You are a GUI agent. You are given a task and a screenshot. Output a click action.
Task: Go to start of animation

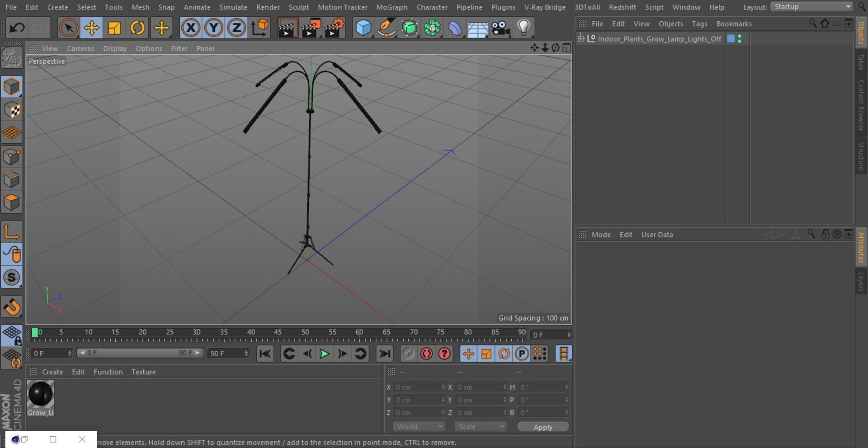coord(265,354)
